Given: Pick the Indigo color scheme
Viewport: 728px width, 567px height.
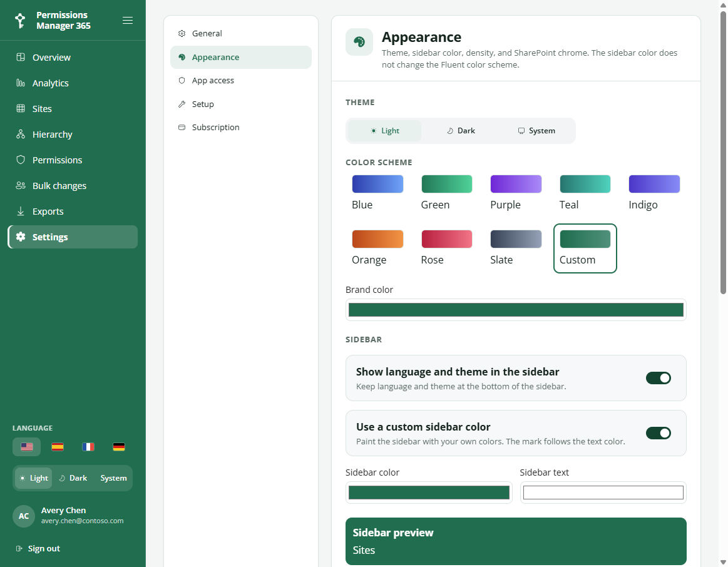Looking at the screenshot, I should point(654,193).
